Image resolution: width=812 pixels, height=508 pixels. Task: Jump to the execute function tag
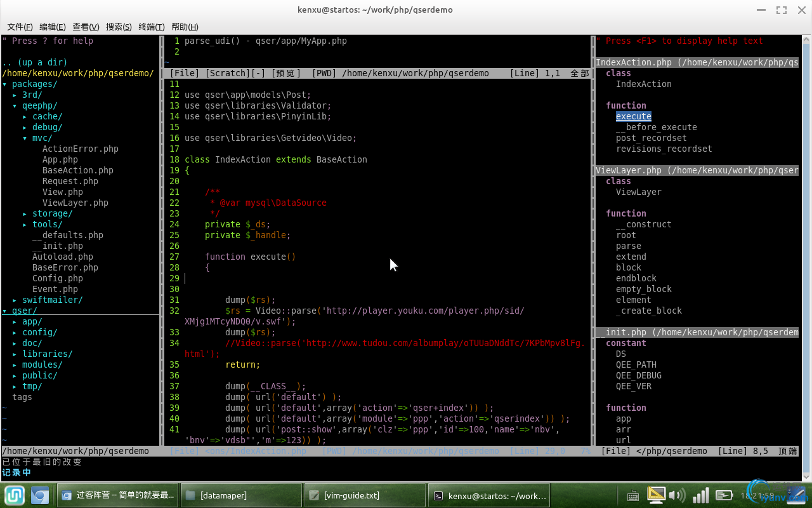click(634, 116)
